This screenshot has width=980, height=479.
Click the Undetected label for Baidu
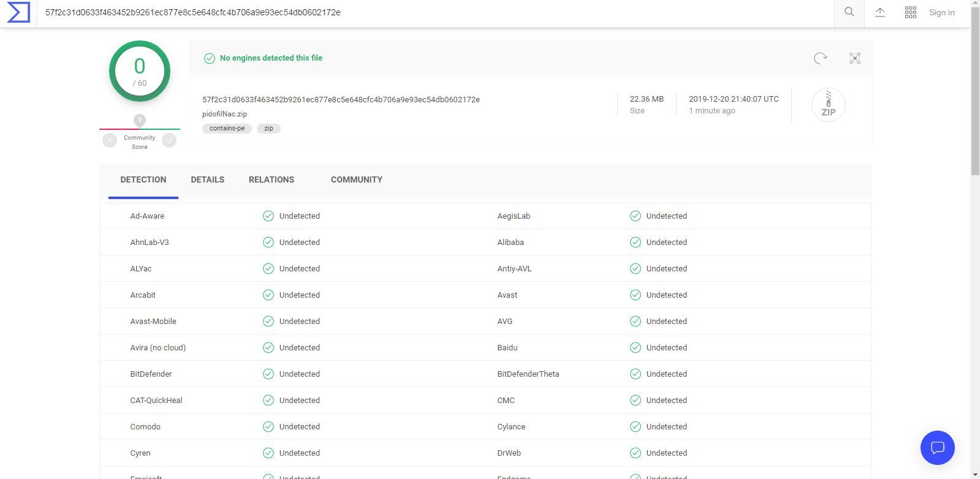pyautogui.click(x=667, y=348)
